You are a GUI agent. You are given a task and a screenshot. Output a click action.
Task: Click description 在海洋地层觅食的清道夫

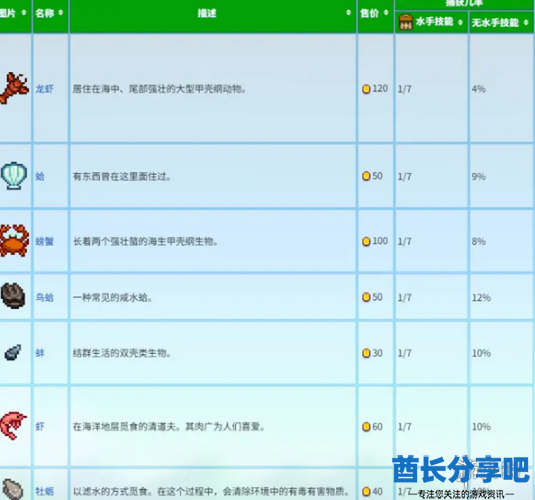pyautogui.click(x=127, y=426)
